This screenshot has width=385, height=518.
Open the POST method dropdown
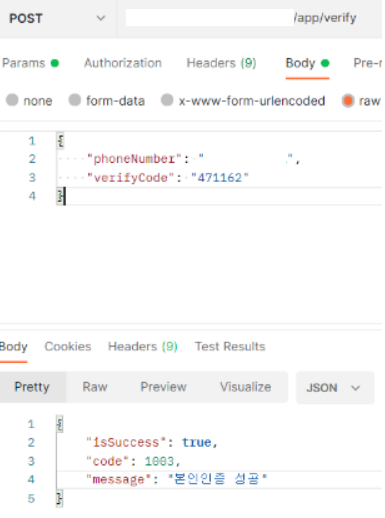click(57, 18)
